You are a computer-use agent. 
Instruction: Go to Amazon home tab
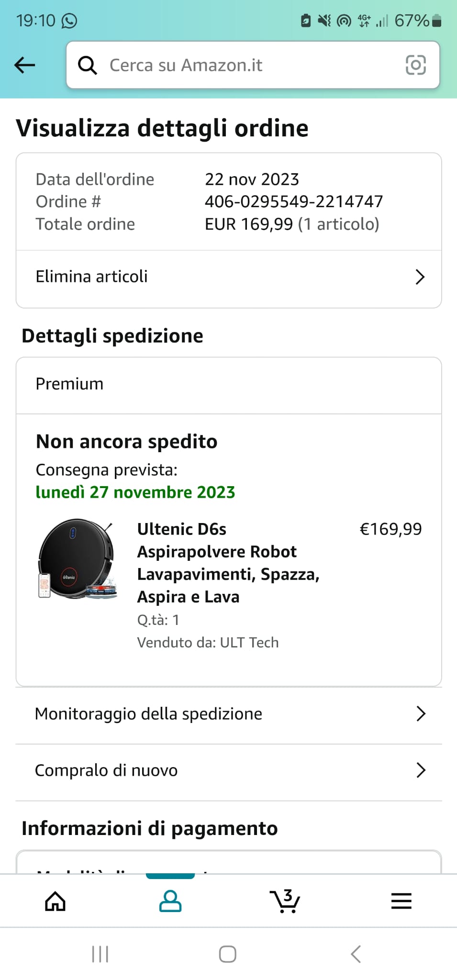(55, 902)
